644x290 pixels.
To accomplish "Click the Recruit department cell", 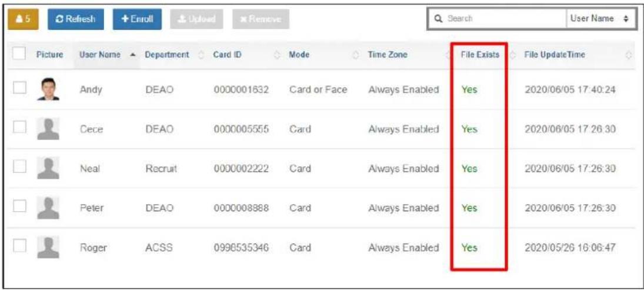I will (161, 169).
